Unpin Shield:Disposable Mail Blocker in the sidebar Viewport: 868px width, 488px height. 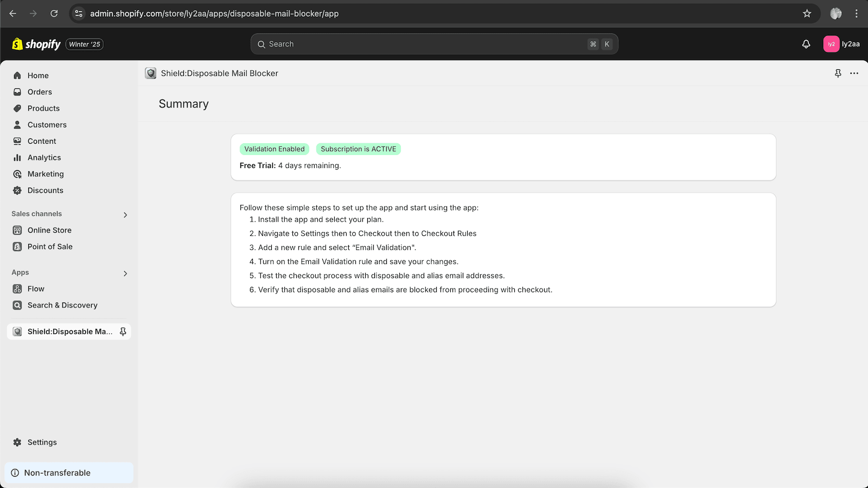(123, 331)
